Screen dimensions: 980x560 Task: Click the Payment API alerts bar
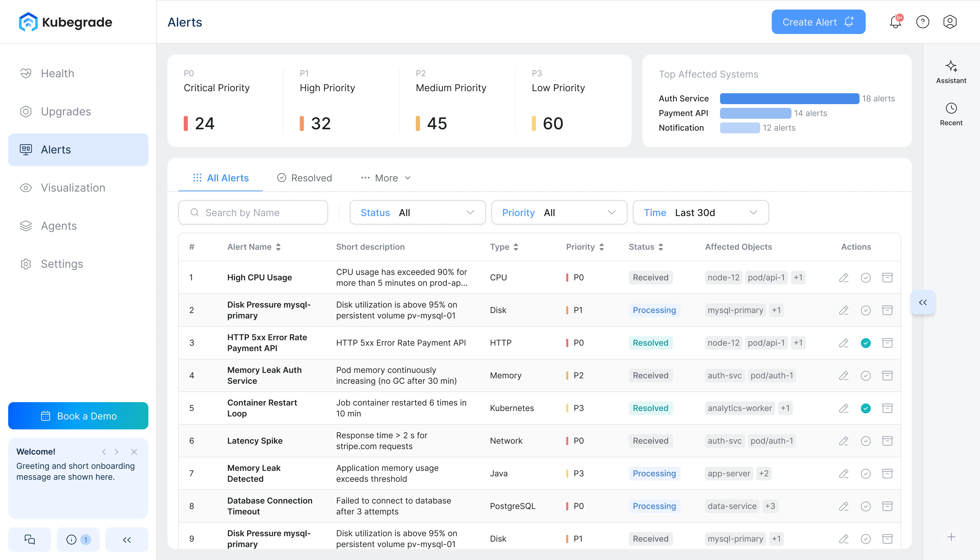(755, 113)
